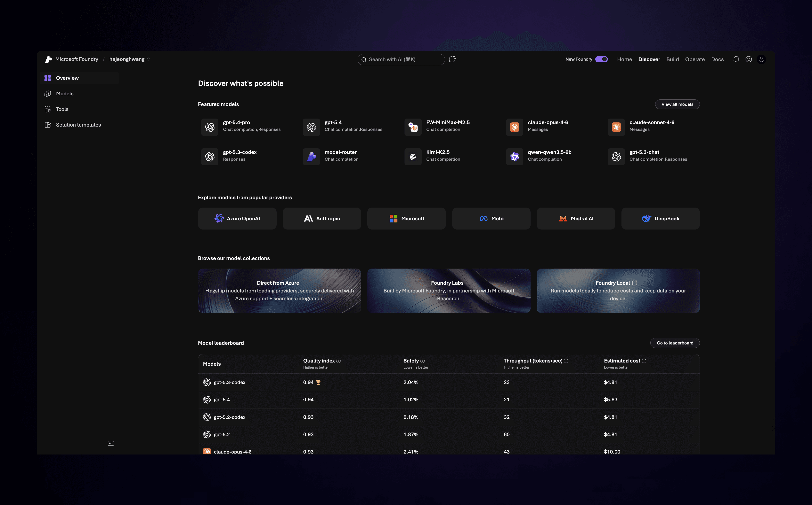The width and height of the screenshot is (812, 505).
Task: Switch to the Build tab
Action: coord(672,59)
